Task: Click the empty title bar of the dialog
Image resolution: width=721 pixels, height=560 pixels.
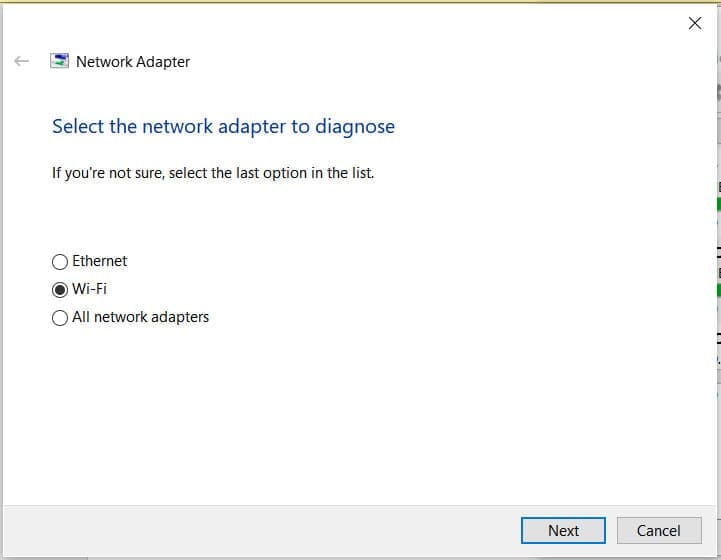Action: click(x=350, y=23)
